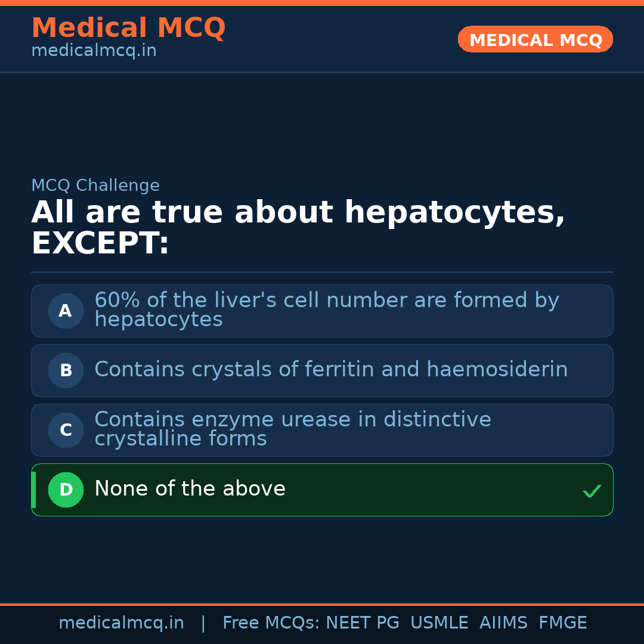Open medicalmcq.in link below the header title
Viewport: 644px width, 644px height.
pos(94,51)
